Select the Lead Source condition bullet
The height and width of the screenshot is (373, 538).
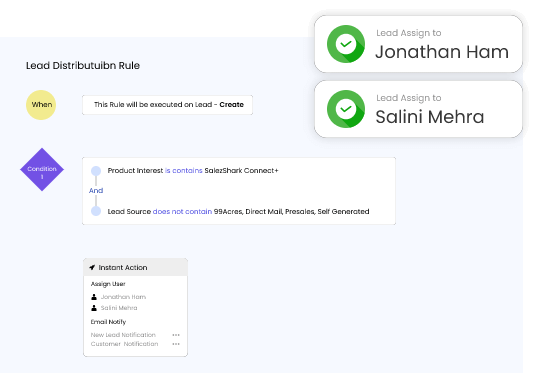tap(96, 211)
